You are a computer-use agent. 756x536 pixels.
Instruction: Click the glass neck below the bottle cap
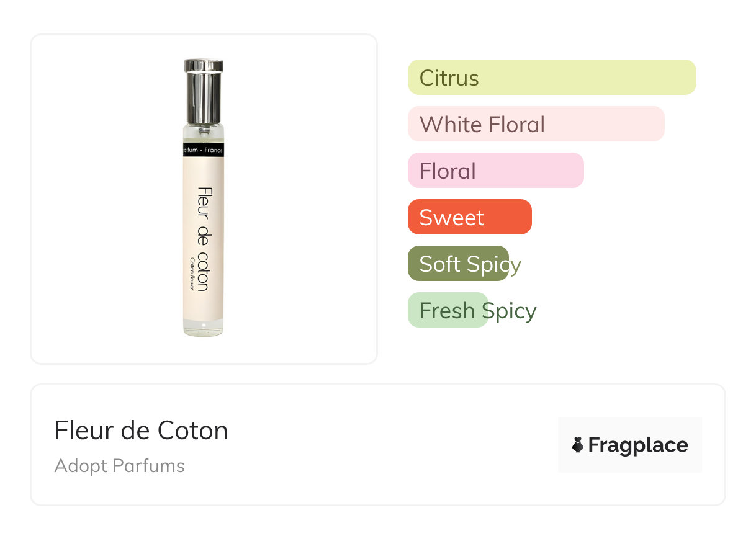tap(203, 132)
